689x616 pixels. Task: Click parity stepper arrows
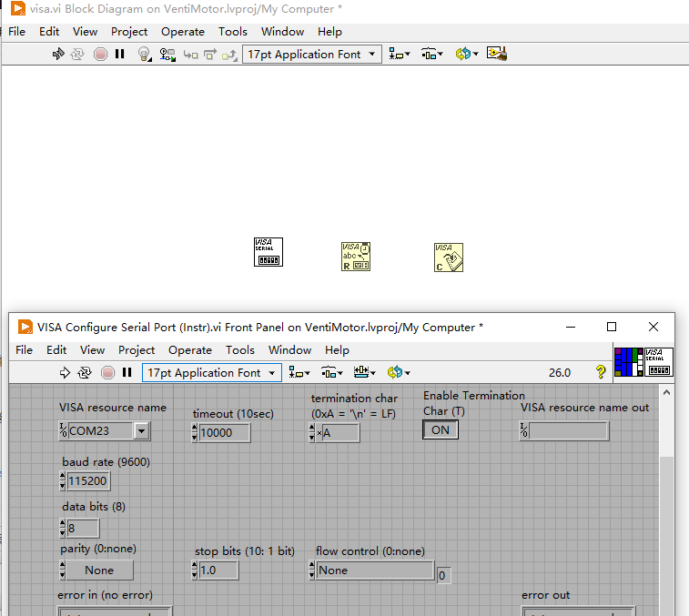click(x=63, y=571)
